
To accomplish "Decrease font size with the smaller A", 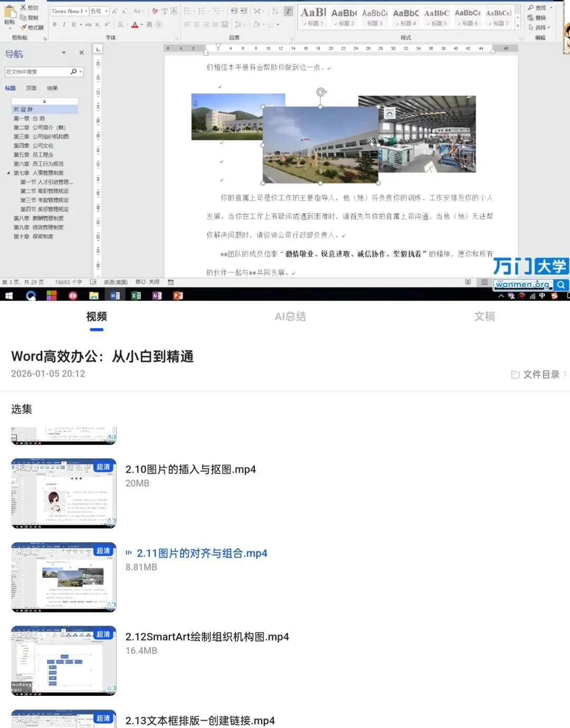I will coord(124,11).
